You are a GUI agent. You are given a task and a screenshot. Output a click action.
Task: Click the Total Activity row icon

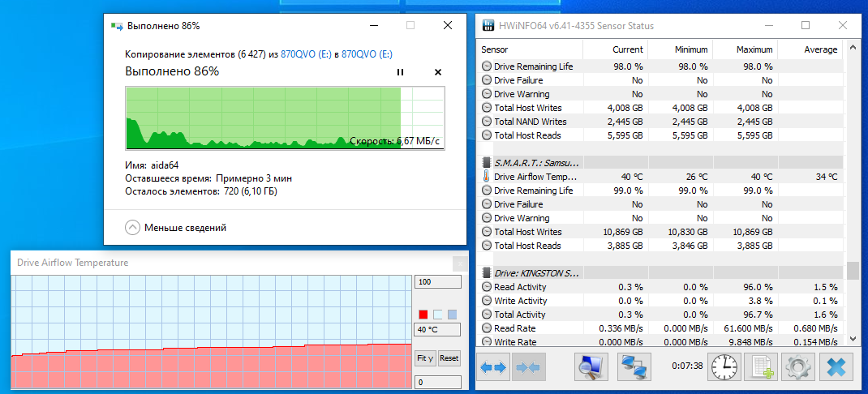coord(487,315)
